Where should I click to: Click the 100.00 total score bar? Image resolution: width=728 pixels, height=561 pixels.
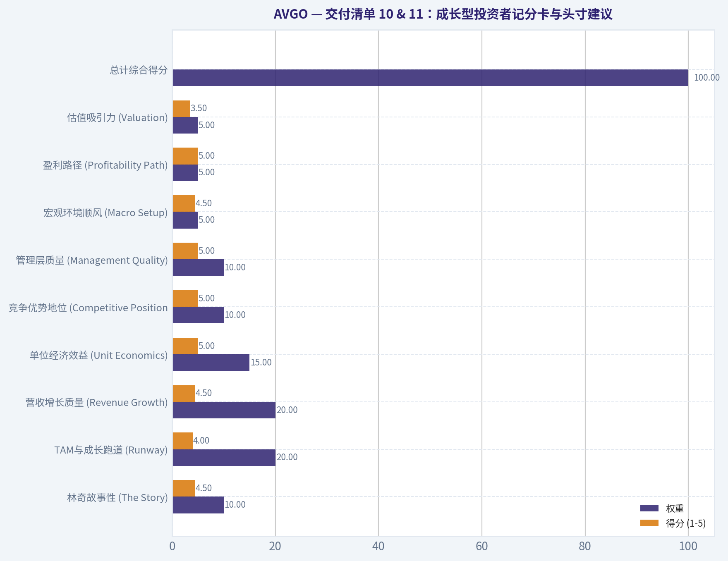(431, 78)
